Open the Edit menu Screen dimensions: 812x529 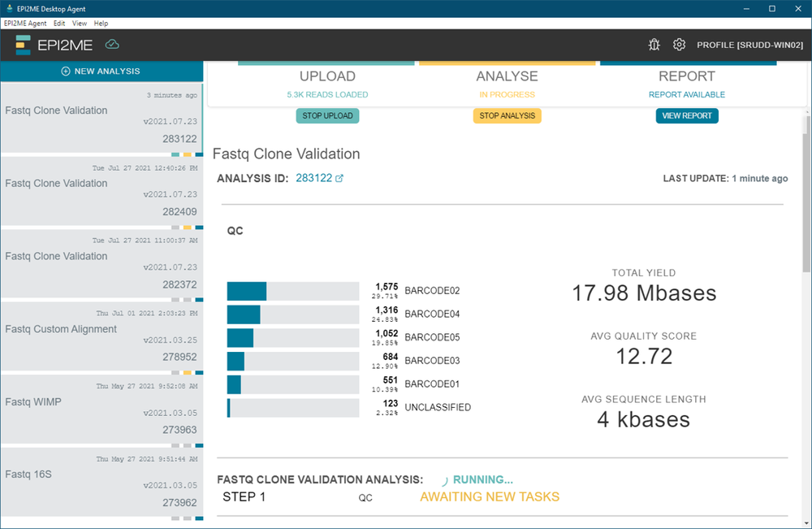pyautogui.click(x=59, y=24)
